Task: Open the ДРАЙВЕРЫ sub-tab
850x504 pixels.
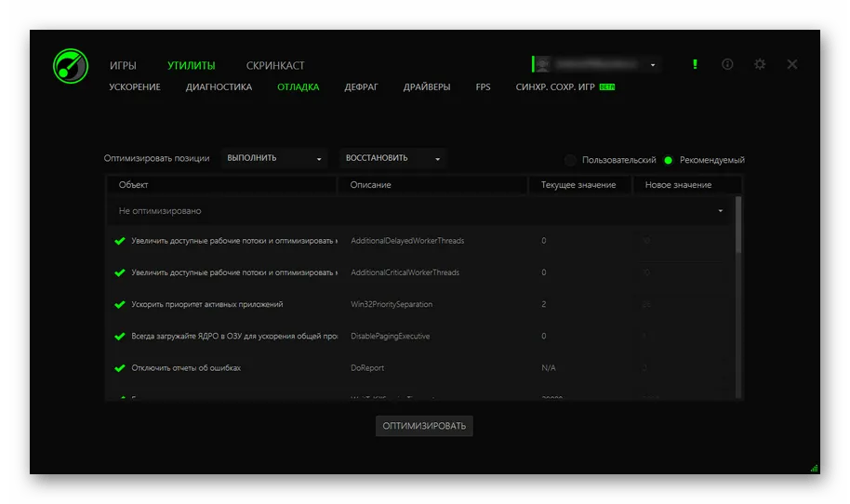Action: (x=427, y=87)
